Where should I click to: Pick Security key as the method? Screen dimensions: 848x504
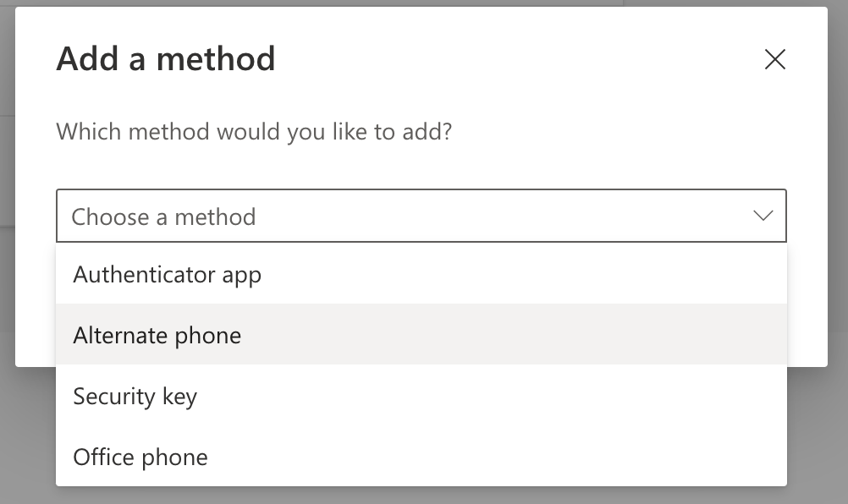pyautogui.click(x=421, y=396)
